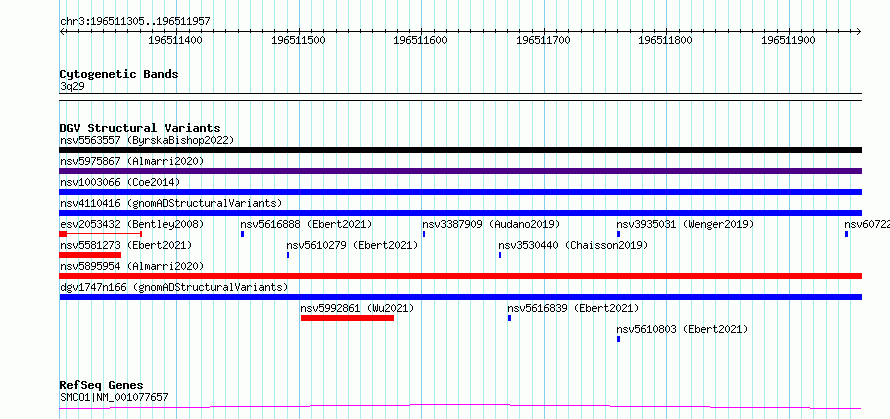
Task: Click the SMCO1|NM_001077657 gene label
Action: (114, 397)
